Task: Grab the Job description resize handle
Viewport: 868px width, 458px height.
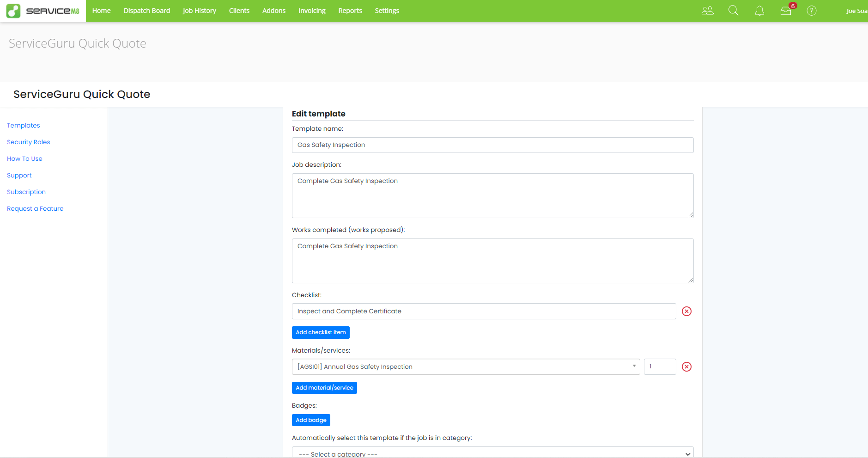Action: [x=691, y=215]
